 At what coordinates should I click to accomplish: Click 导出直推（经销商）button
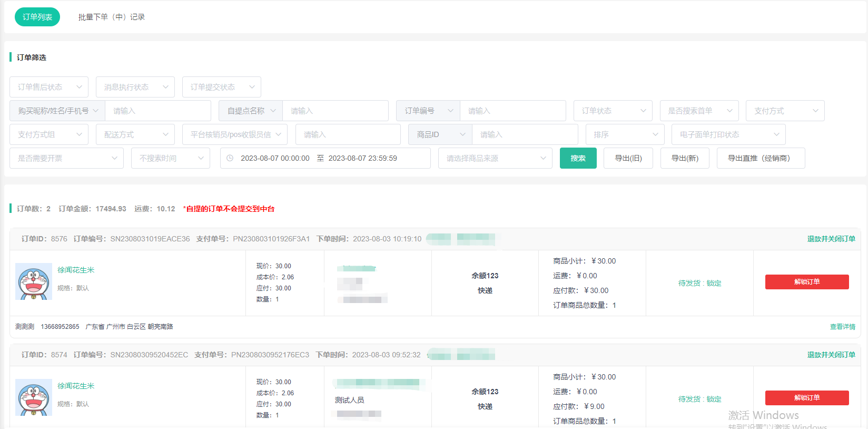[761, 158]
